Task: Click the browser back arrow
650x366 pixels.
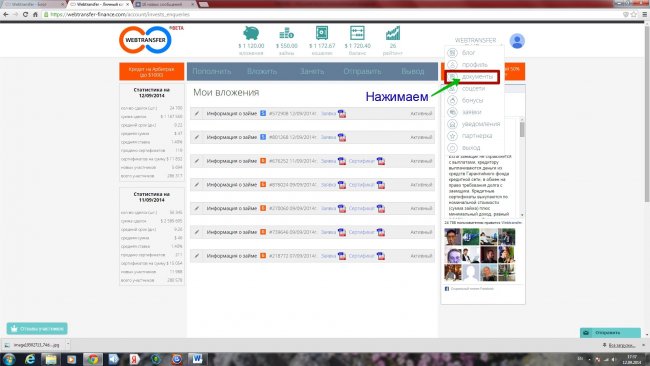Action: click(6, 14)
